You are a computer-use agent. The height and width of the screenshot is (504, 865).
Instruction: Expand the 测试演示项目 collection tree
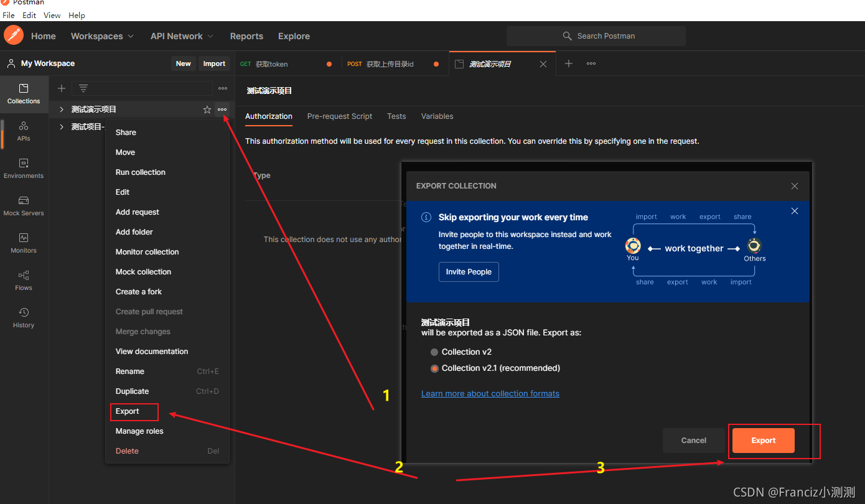[x=62, y=110]
